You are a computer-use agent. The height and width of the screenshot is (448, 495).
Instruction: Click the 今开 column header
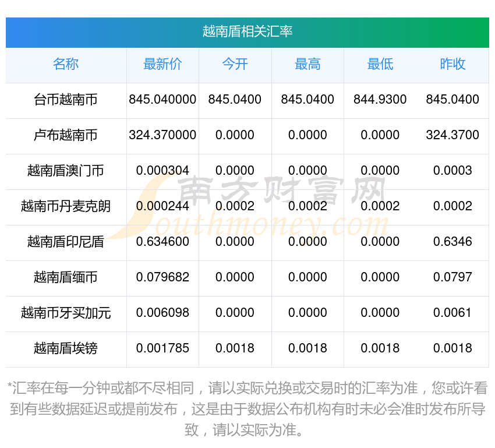tap(235, 65)
